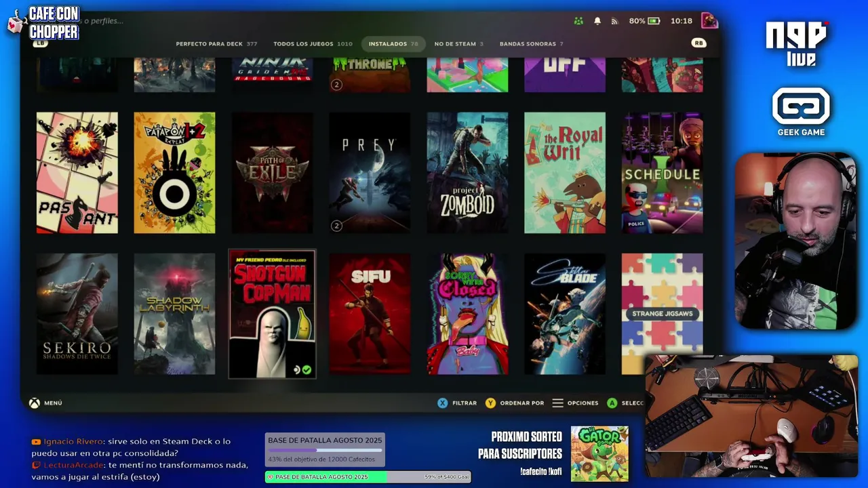Click the streamer face webcam feed
Image resolution: width=868 pixels, height=488 pixels.
796,241
